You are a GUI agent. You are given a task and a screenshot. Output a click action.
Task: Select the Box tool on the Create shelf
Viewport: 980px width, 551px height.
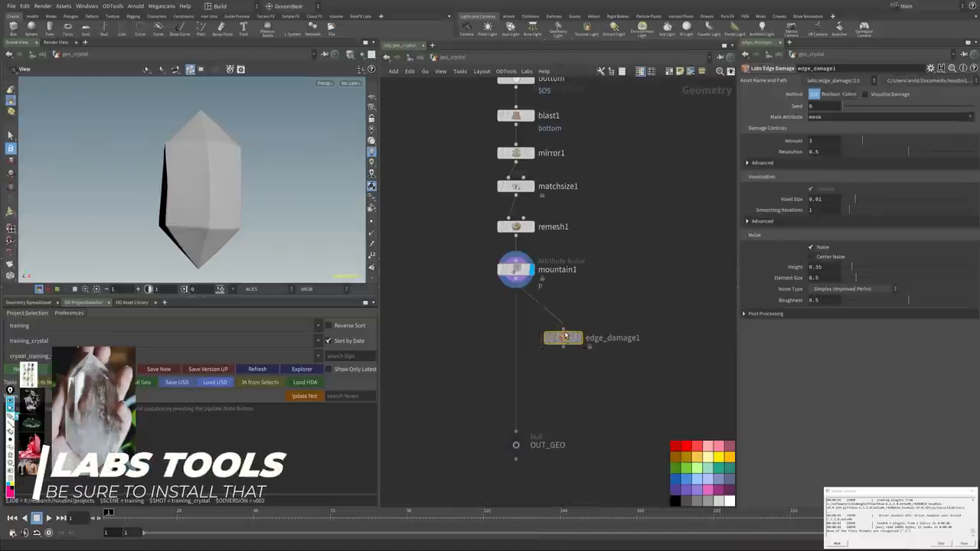12,29
